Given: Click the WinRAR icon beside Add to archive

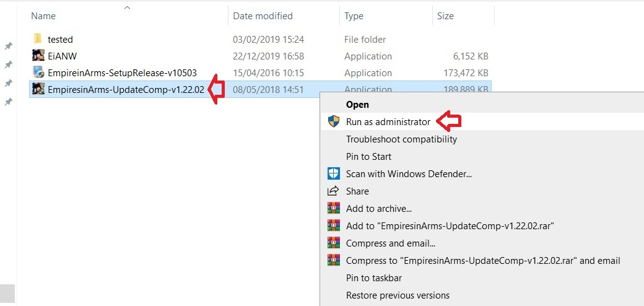Looking at the screenshot, I should (334, 208).
